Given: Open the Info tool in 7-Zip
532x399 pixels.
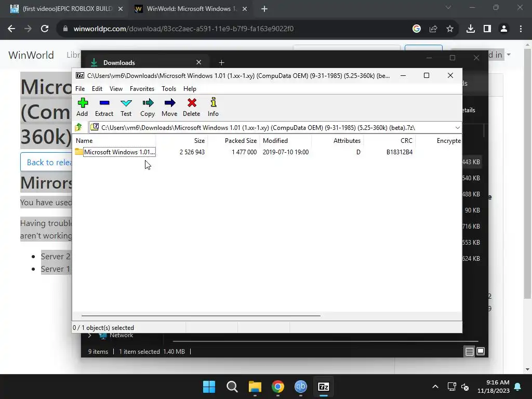Looking at the screenshot, I should 213,107.
